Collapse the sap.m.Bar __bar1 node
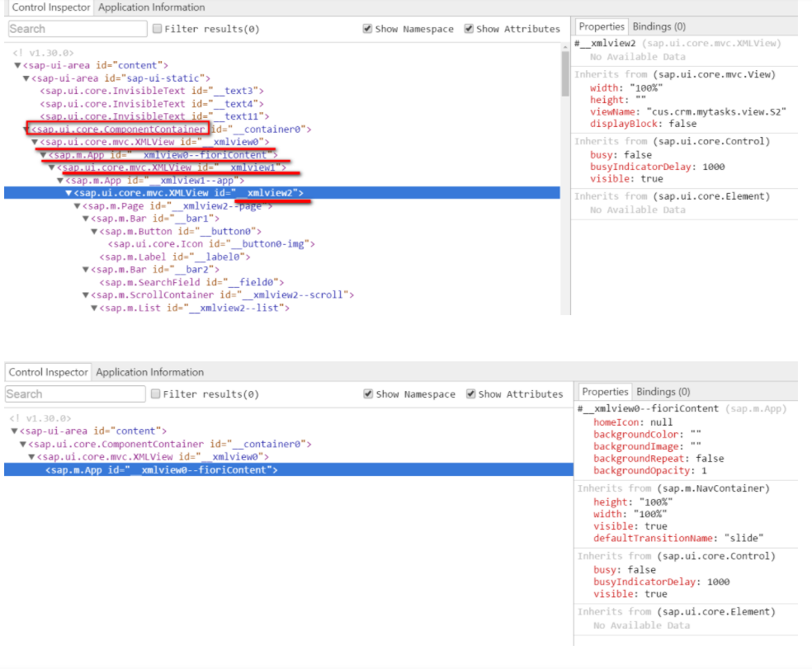 pos(86,219)
